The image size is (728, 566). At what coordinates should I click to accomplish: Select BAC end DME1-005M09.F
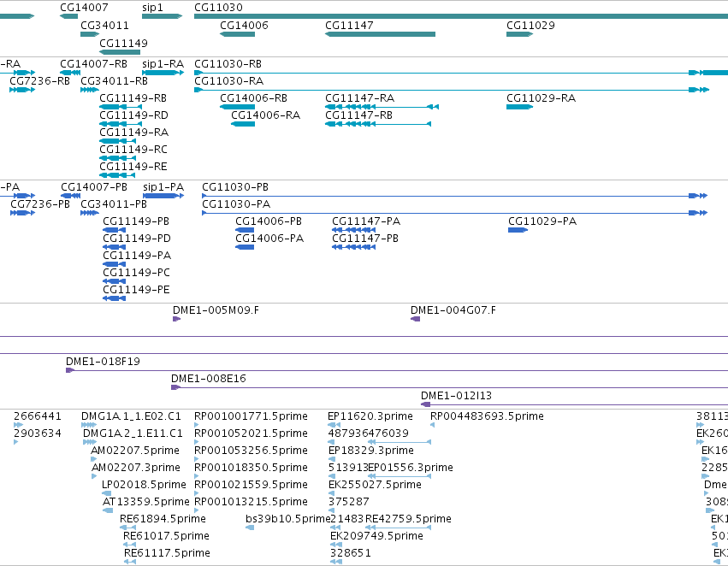176,319
